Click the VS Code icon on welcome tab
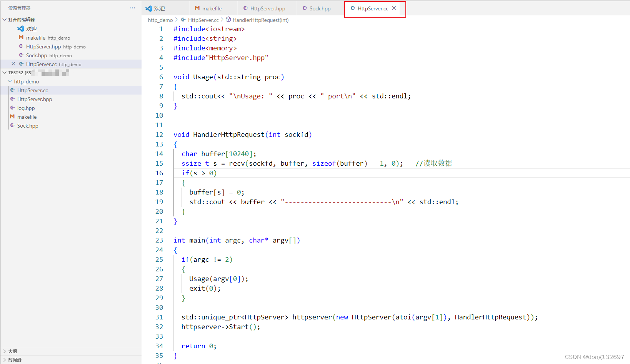Image resolution: width=630 pixels, height=364 pixels. (x=149, y=8)
